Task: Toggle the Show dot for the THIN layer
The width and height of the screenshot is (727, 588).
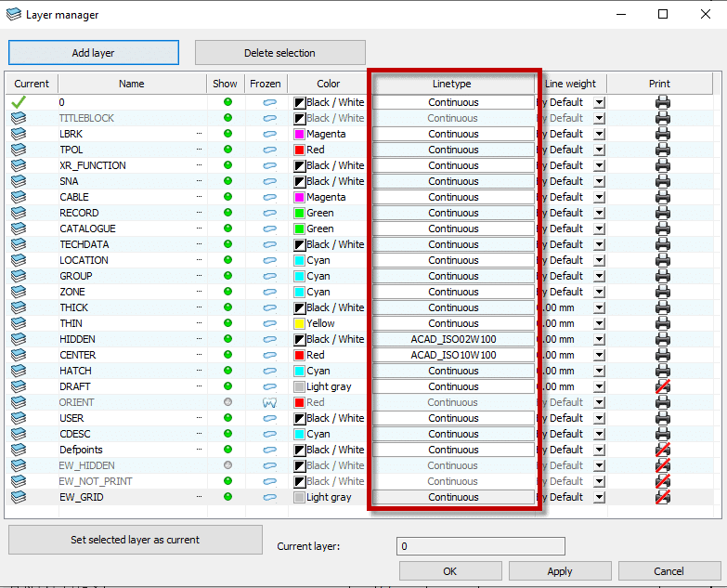Action: pyautogui.click(x=227, y=322)
